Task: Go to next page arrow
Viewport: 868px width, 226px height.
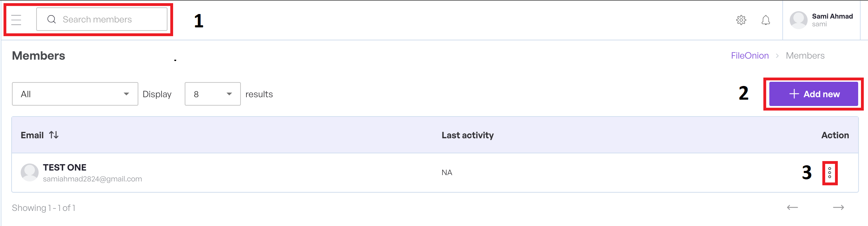Action: point(839,207)
